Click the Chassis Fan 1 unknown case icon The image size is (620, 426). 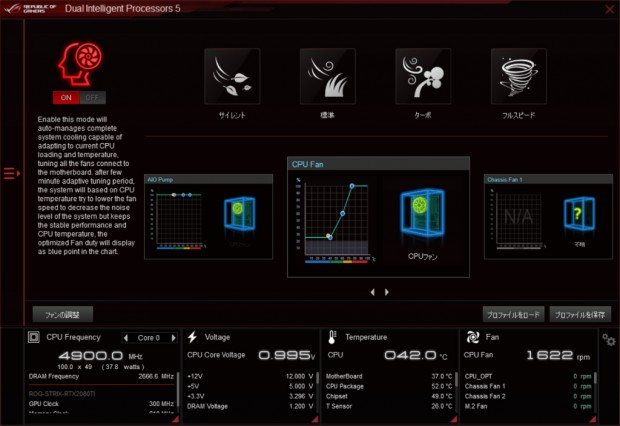coord(579,214)
